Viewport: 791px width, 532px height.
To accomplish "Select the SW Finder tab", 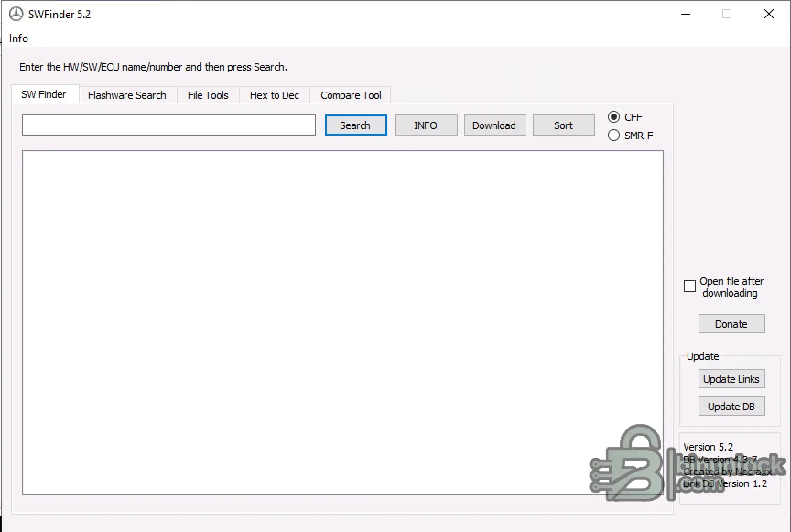I will click(x=44, y=94).
